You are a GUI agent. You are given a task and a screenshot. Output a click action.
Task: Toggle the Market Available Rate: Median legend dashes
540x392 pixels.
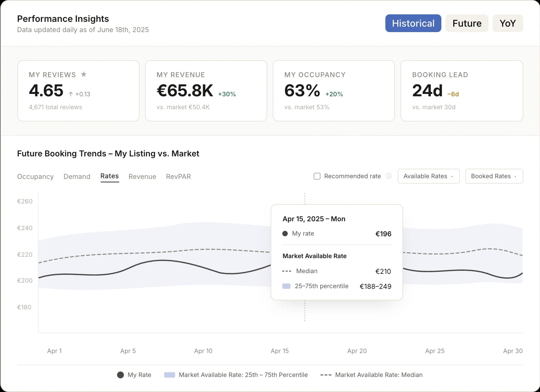326,375
